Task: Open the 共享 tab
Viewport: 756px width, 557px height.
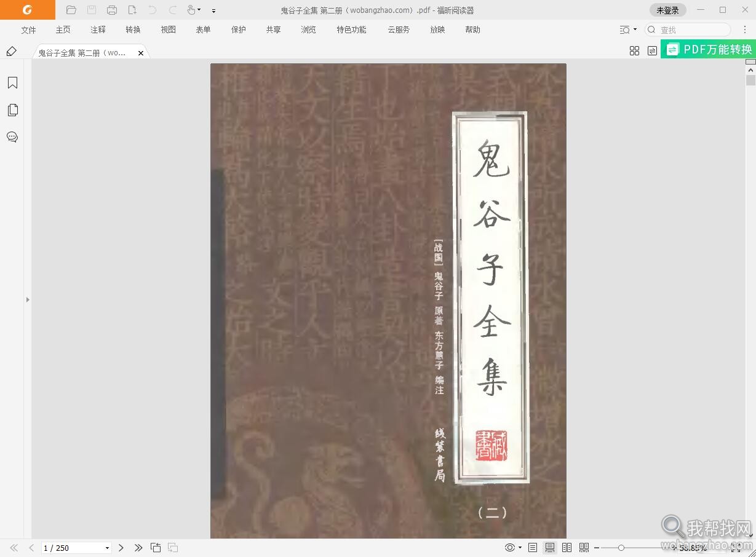Action: click(x=274, y=30)
